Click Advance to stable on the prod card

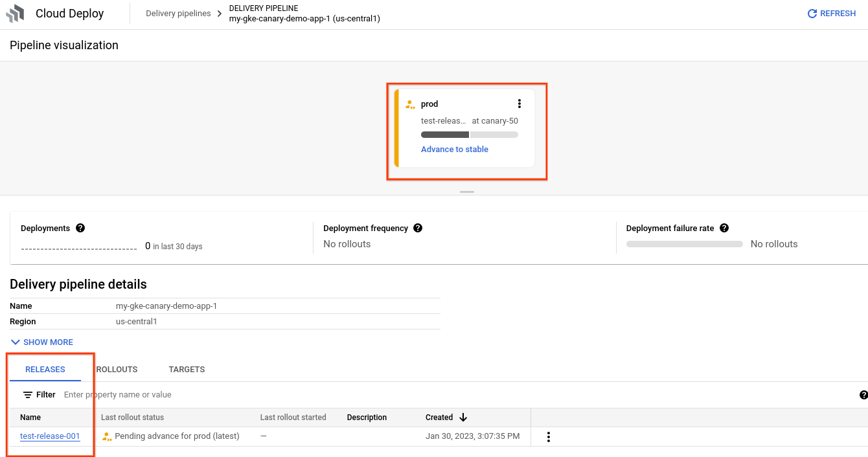pos(454,149)
